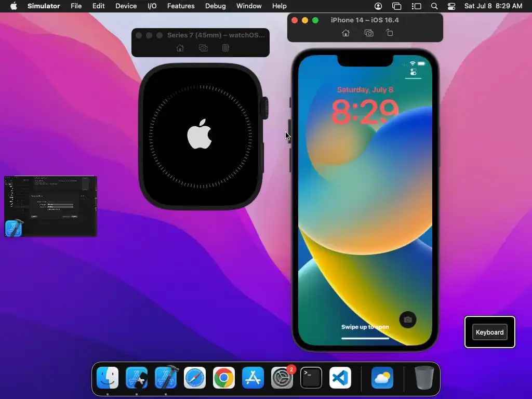Screen dimensions: 532x399
Task: Open the Simulator application menu
Action: coord(44,6)
